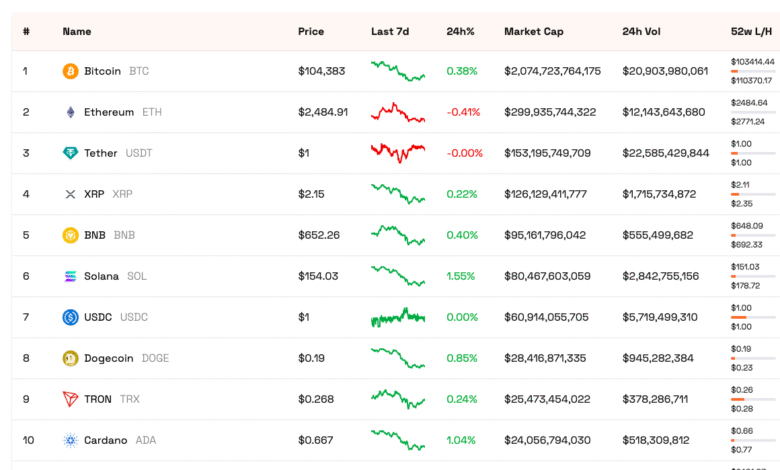Image resolution: width=780 pixels, height=470 pixels.
Task: Click Bitcoin 52-week low/high range bar
Action: pos(753,71)
